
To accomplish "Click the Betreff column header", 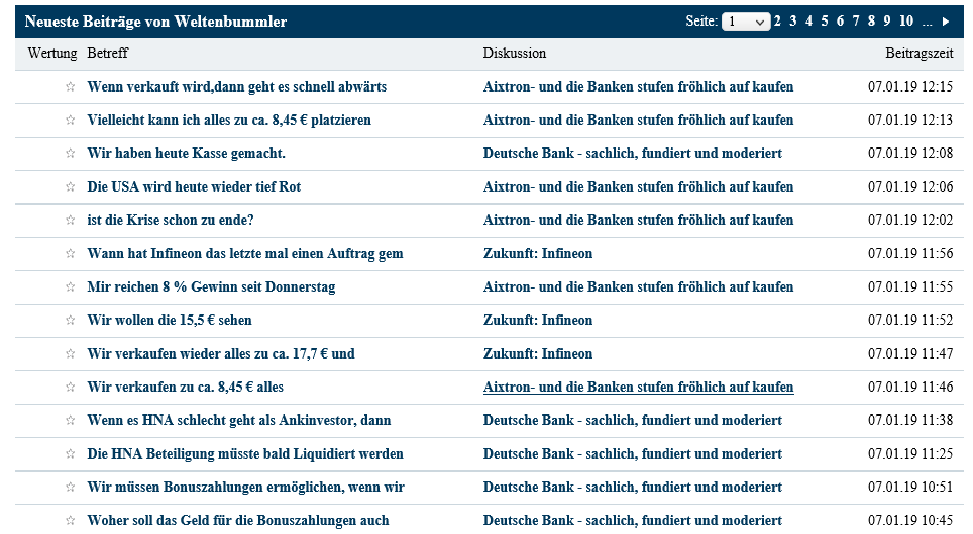I will [x=107, y=53].
